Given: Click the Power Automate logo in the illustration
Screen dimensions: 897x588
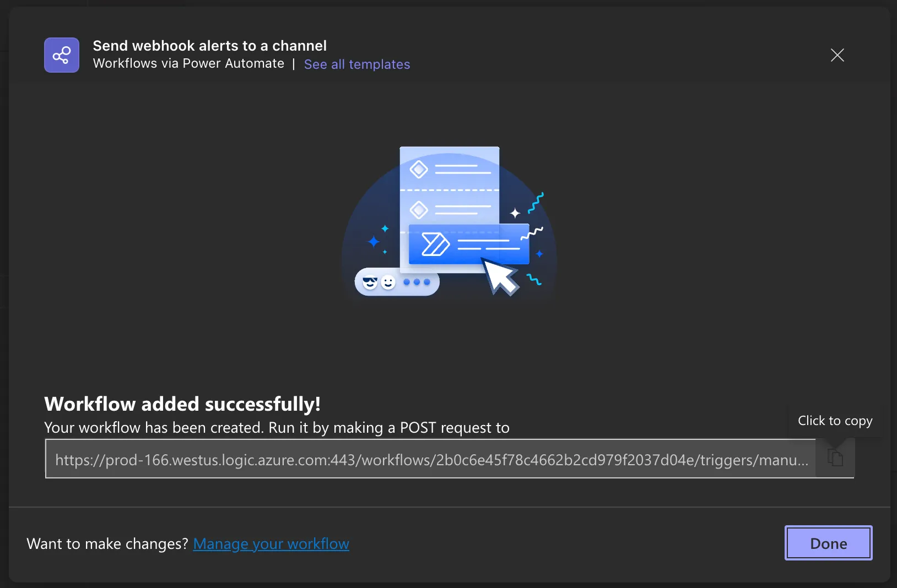Looking at the screenshot, I should tap(435, 244).
